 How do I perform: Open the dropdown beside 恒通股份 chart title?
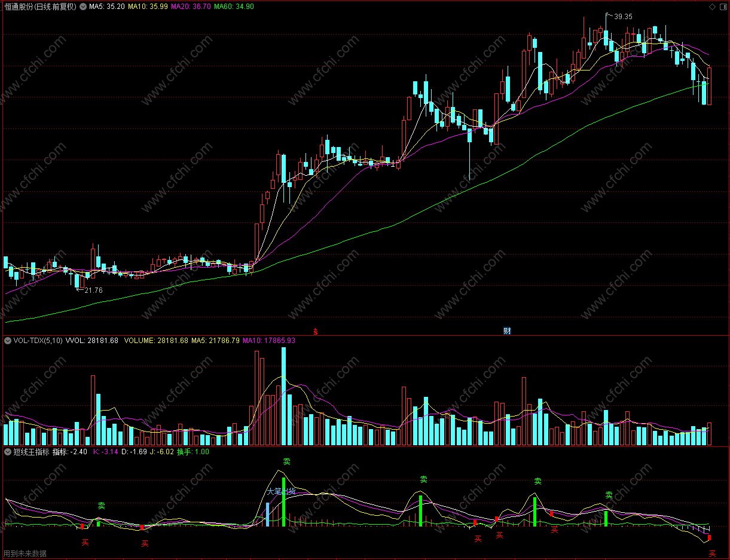point(83,7)
